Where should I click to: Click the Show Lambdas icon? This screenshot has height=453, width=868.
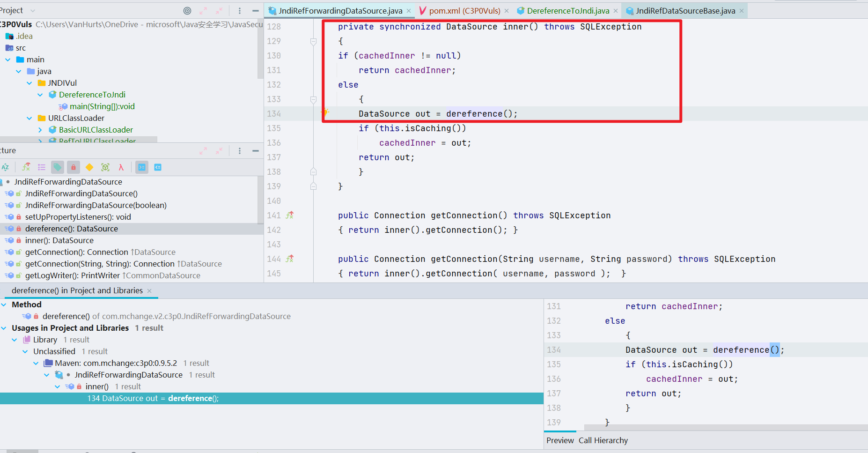(x=121, y=167)
